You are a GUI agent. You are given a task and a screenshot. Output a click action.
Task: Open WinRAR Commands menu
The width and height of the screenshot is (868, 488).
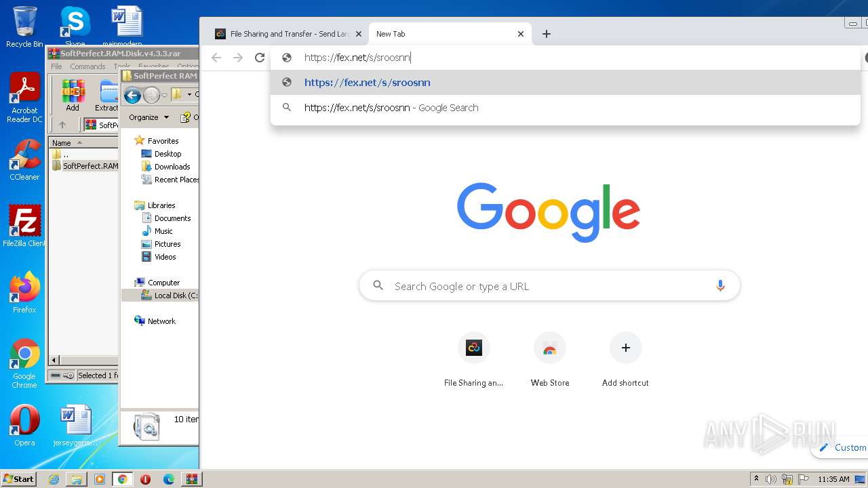(87, 66)
